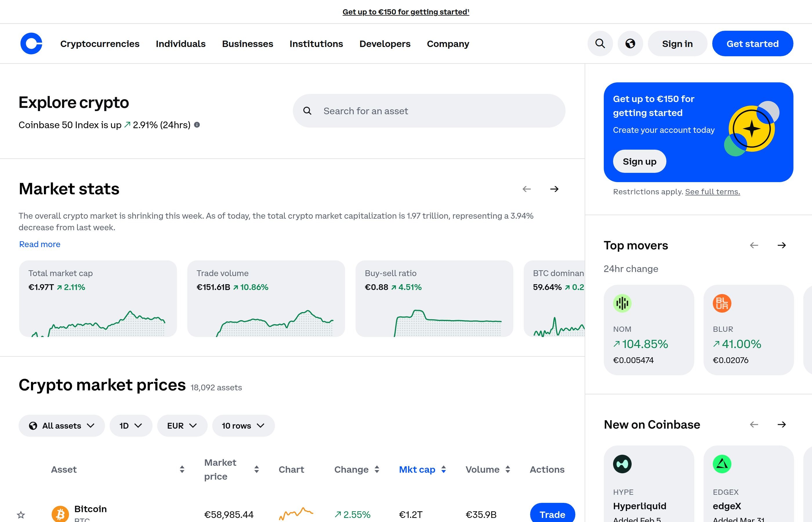Viewport: 812px width, 522px height.
Task: Select the Institutions menu item
Action: [316, 43]
